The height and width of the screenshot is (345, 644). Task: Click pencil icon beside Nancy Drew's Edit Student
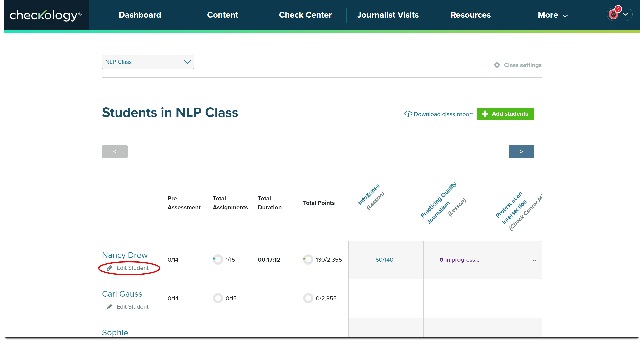(x=109, y=268)
